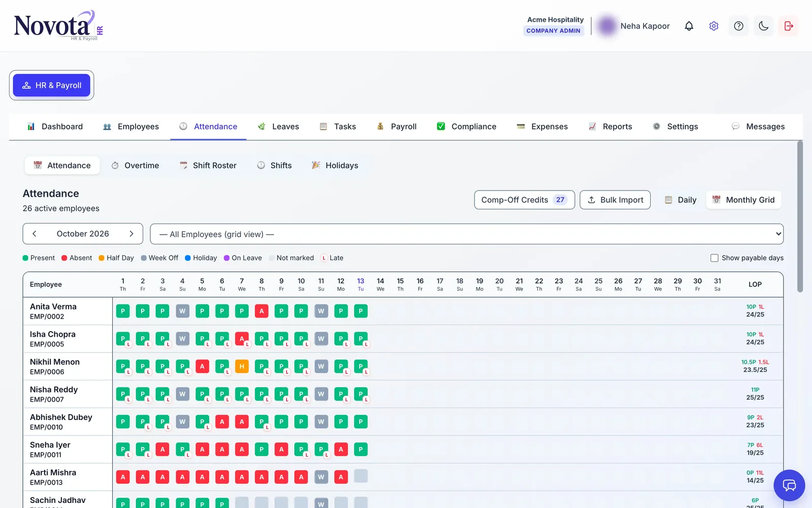812x508 pixels.
Task: Open the Employees tab
Action: tap(131, 126)
